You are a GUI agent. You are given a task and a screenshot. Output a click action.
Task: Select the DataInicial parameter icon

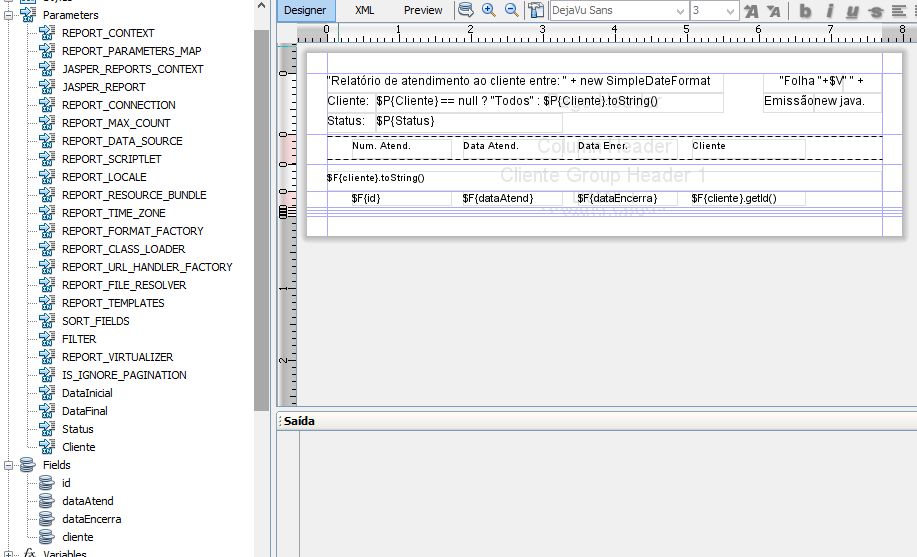(x=47, y=393)
